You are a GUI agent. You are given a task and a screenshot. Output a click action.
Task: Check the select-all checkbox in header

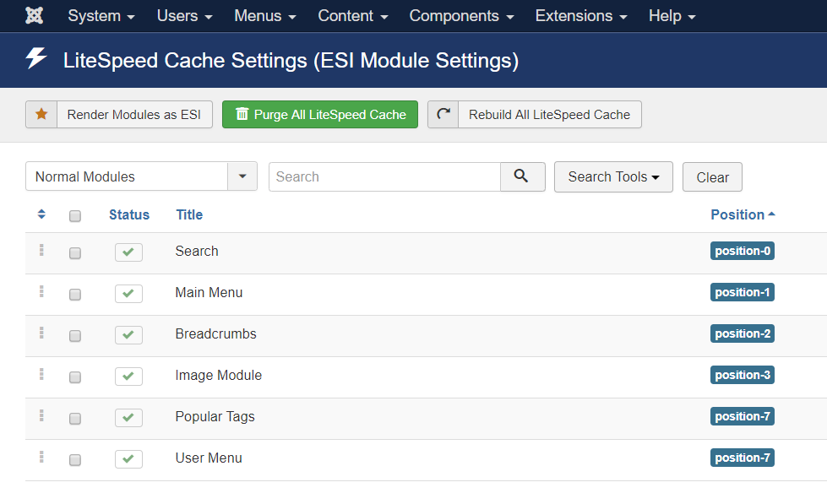point(75,215)
